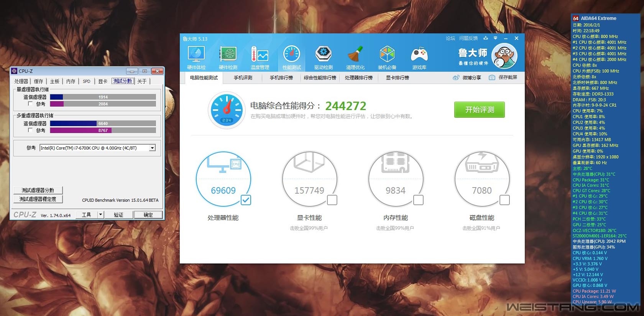Save screenshot with 保存截屏 camera icon
This screenshot has height=316, width=644.
tap(492, 77)
